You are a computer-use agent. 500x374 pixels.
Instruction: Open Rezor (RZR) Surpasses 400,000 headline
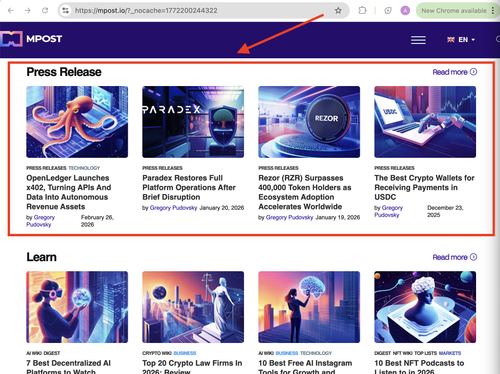pyautogui.click(x=305, y=192)
